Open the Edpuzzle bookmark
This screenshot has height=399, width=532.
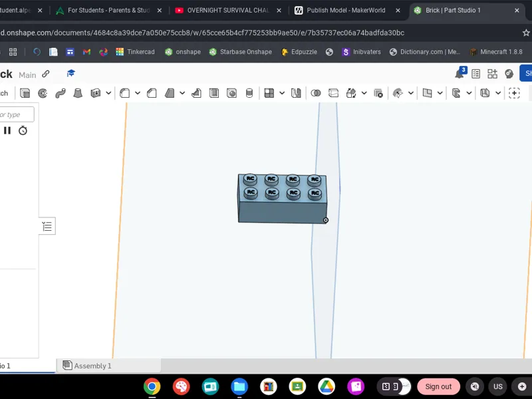[299, 52]
